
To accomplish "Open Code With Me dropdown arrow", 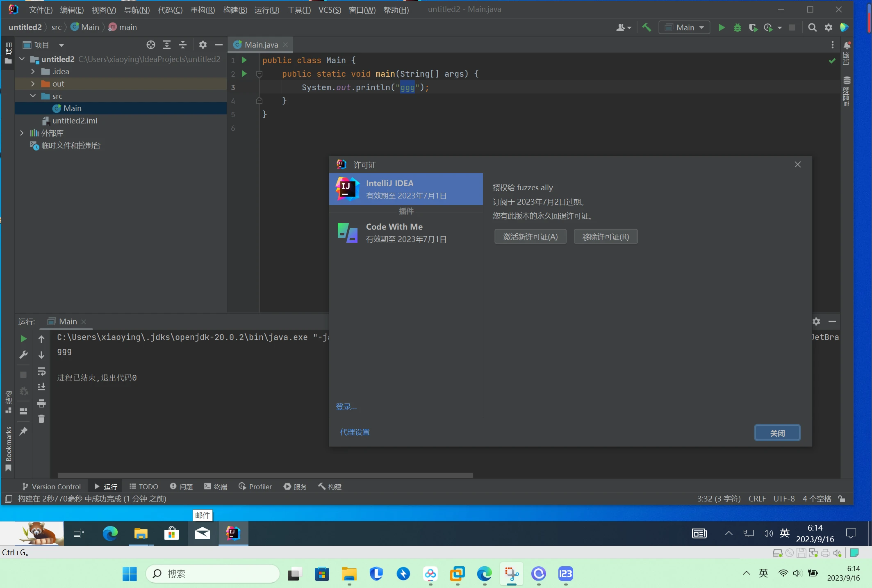I will click(x=629, y=28).
